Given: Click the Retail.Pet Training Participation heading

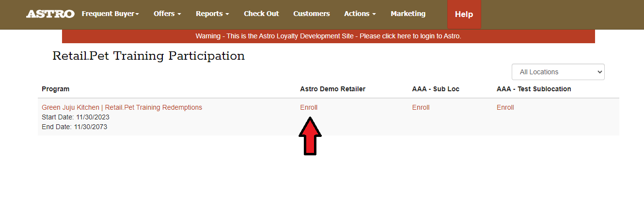Looking at the screenshot, I should (148, 56).
